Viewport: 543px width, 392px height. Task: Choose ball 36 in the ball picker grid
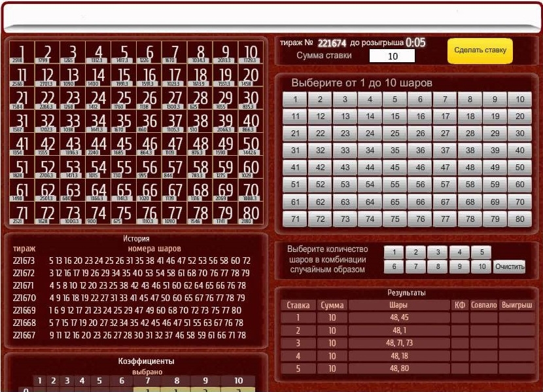point(420,151)
